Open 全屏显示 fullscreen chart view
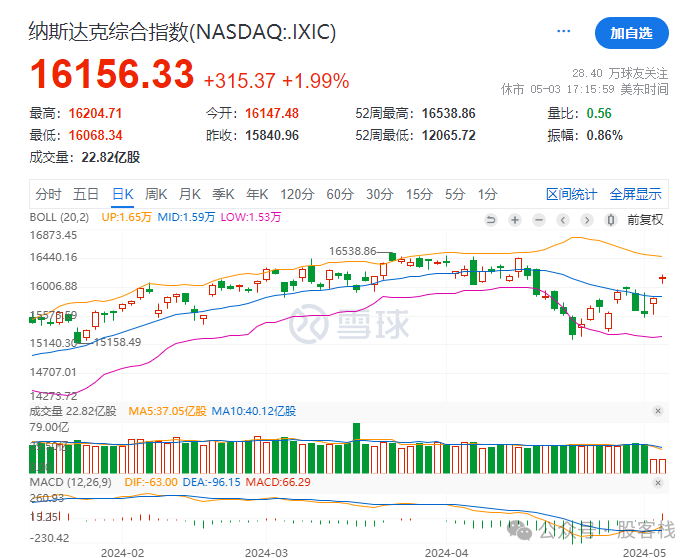Viewport: 698px width, 558px height. pos(635,194)
